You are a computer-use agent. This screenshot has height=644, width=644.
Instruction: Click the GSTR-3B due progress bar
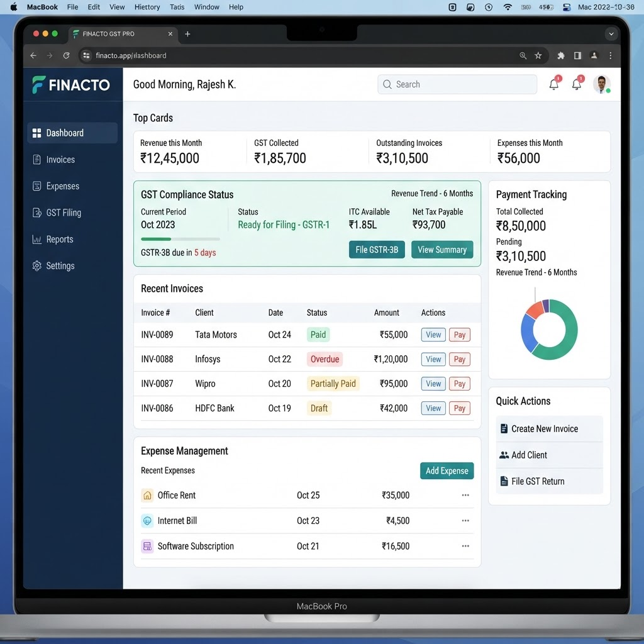(x=180, y=239)
